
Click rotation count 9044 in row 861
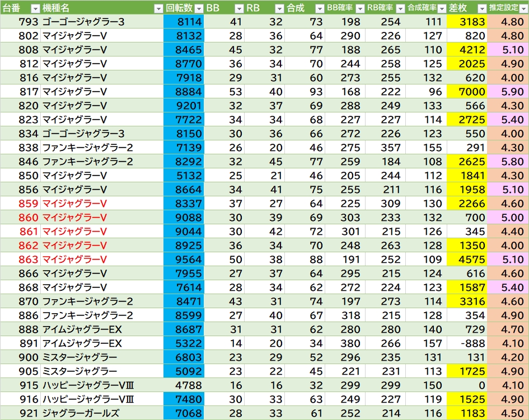(x=184, y=232)
